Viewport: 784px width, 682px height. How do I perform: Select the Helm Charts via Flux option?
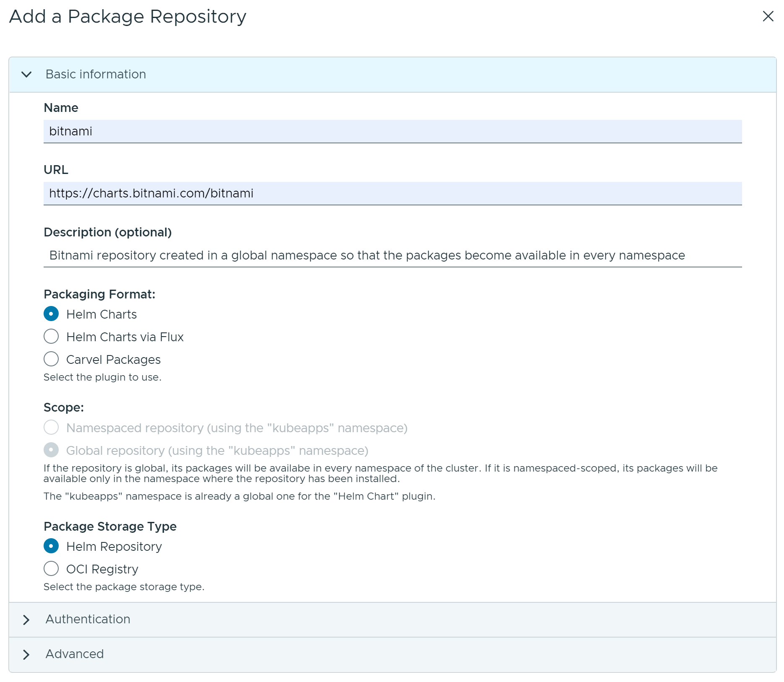click(51, 336)
